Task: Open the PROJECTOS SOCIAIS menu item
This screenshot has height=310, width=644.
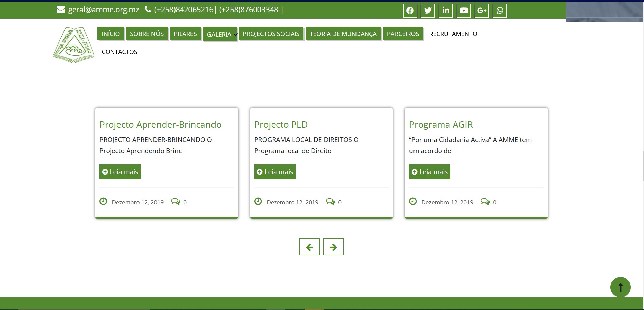Action: click(x=271, y=34)
